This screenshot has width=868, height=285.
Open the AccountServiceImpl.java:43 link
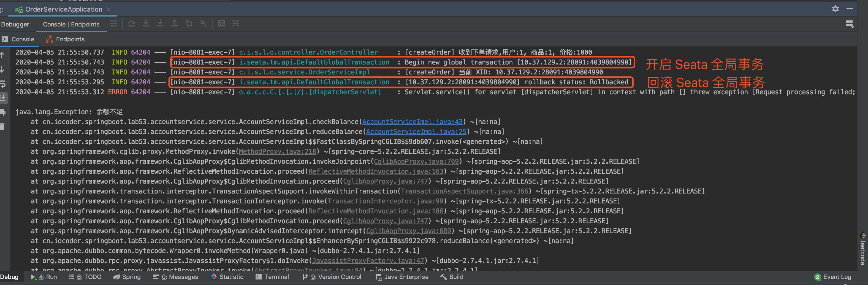pyautogui.click(x=413, y=122)
